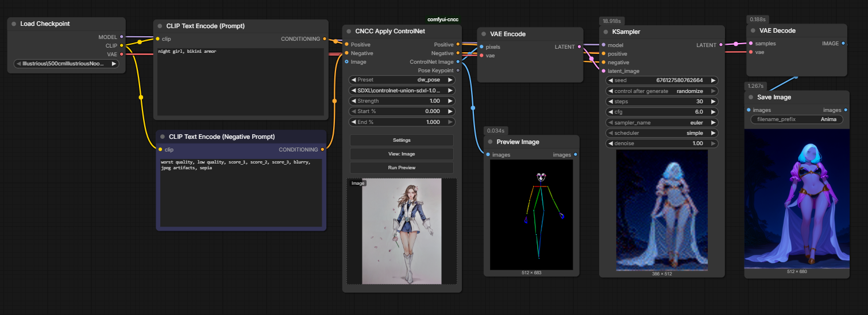Click the 18.918s timing badge above KSampler
Image resolution: width=868 pixels, height=315 pixels.
(x=612, y=21)
